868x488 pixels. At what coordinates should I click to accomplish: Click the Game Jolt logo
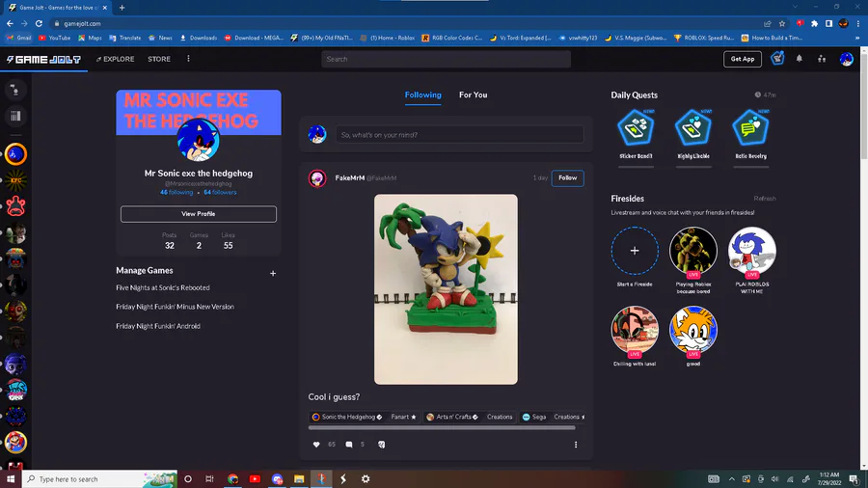(43, 59)
